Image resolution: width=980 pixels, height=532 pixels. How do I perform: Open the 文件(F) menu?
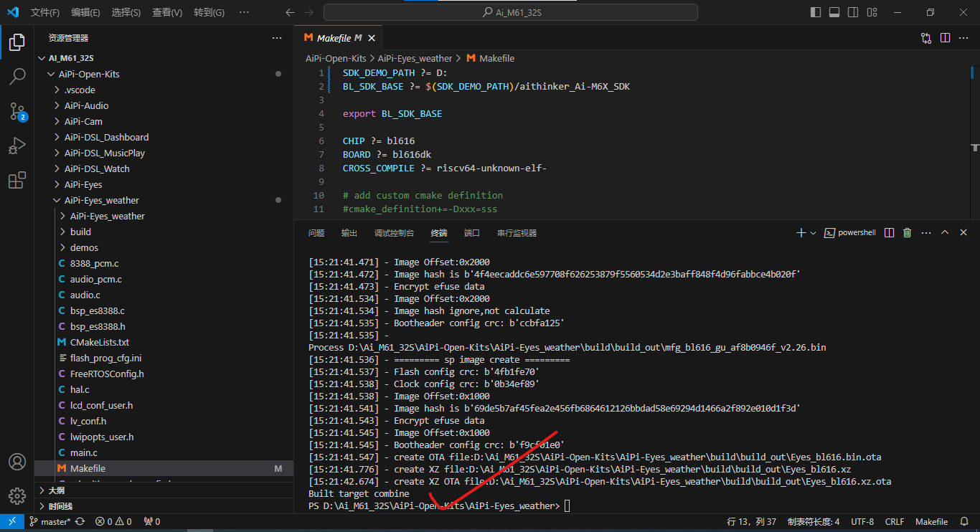[x=45, y=12]
